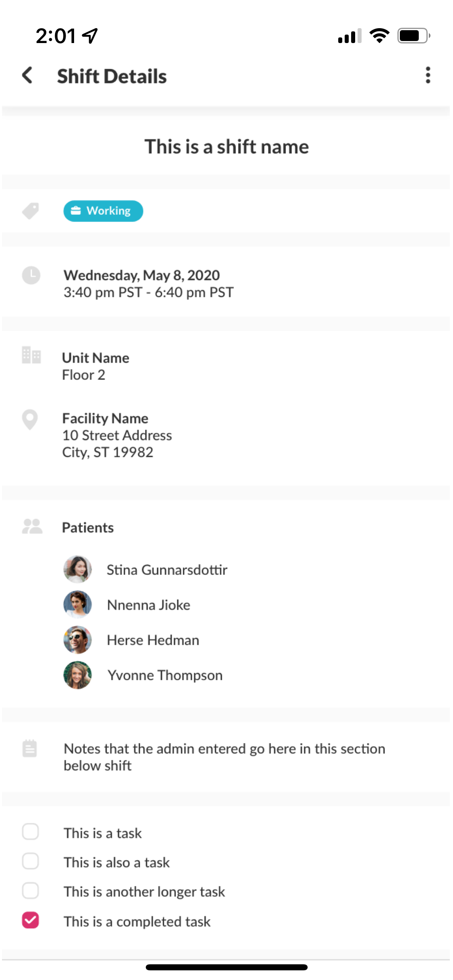Open Stina Gunnarsdottir's avatar photo
The height and width of the screenshot is (980, 453).
tap(78, 569)
